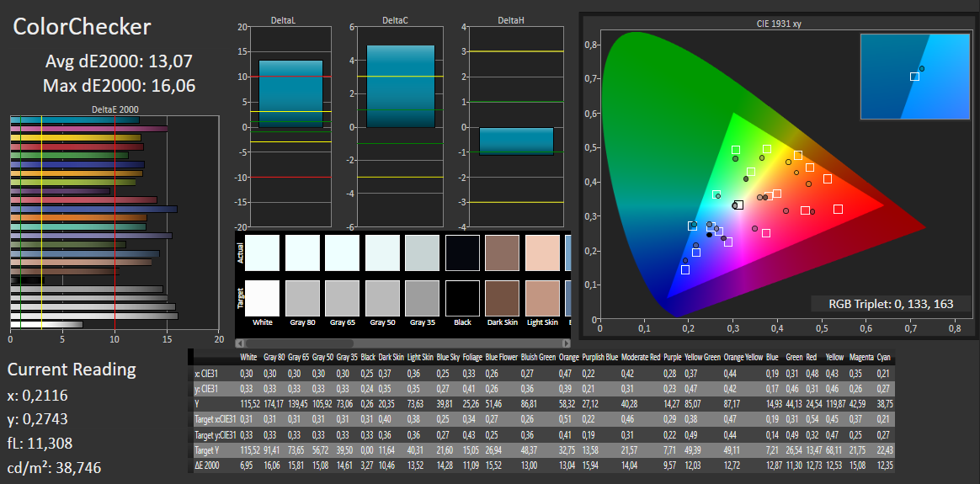Image resolution: width=980 pixels, height=484 pixels.
Task: Click the Moderate Red table column header
Action: (x=641, y=359)
